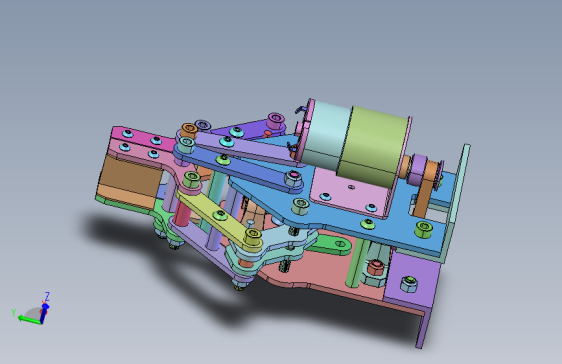Click the 'Y' axis label
This screenshot has height=364, width=562.
[14, 312]
